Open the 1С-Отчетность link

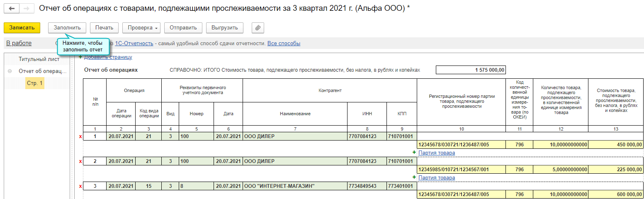click(x=134, y=43)
